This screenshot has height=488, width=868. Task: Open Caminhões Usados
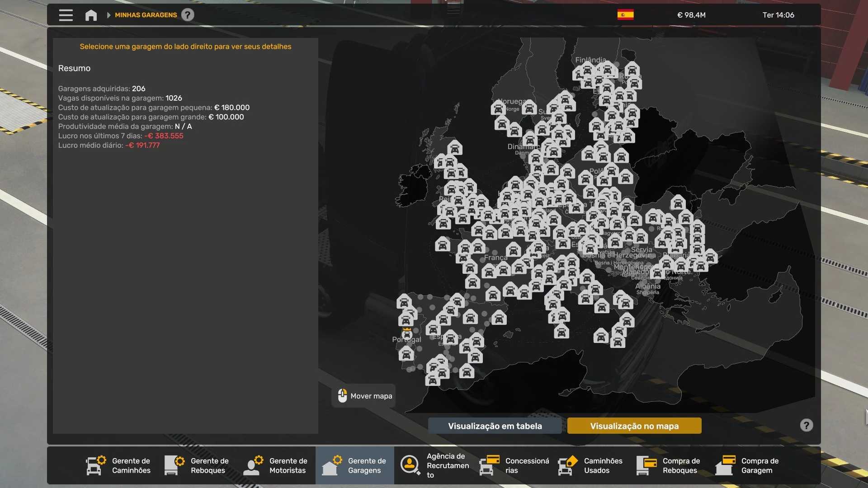coord(591,465)
